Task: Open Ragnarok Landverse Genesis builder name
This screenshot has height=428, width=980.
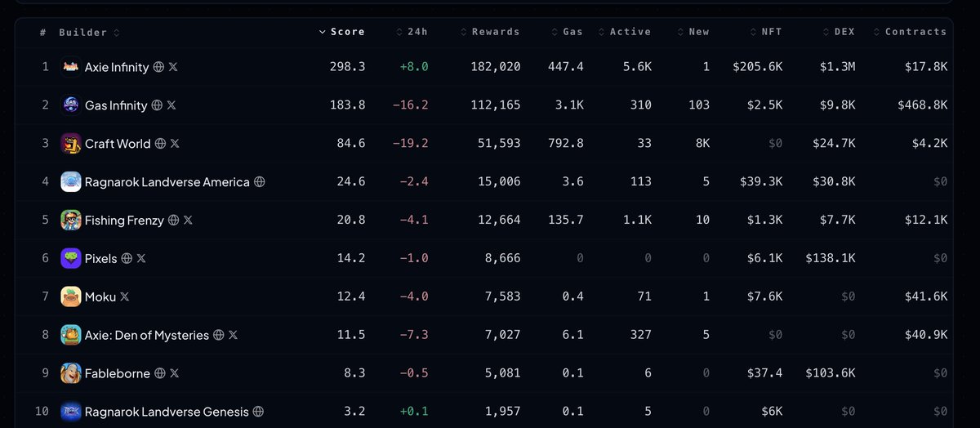Action: [x=167, y=412]
